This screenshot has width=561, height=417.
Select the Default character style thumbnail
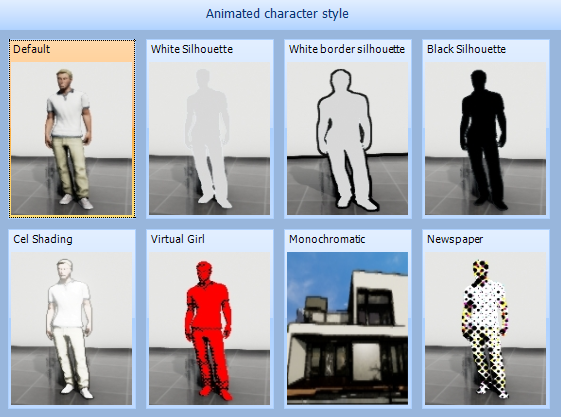tap(72, 139)
